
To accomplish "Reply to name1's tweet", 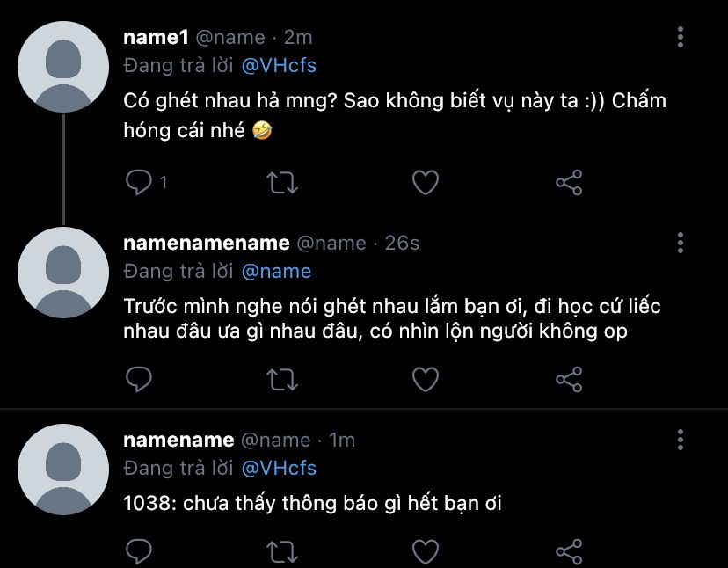I will (139, 182).
